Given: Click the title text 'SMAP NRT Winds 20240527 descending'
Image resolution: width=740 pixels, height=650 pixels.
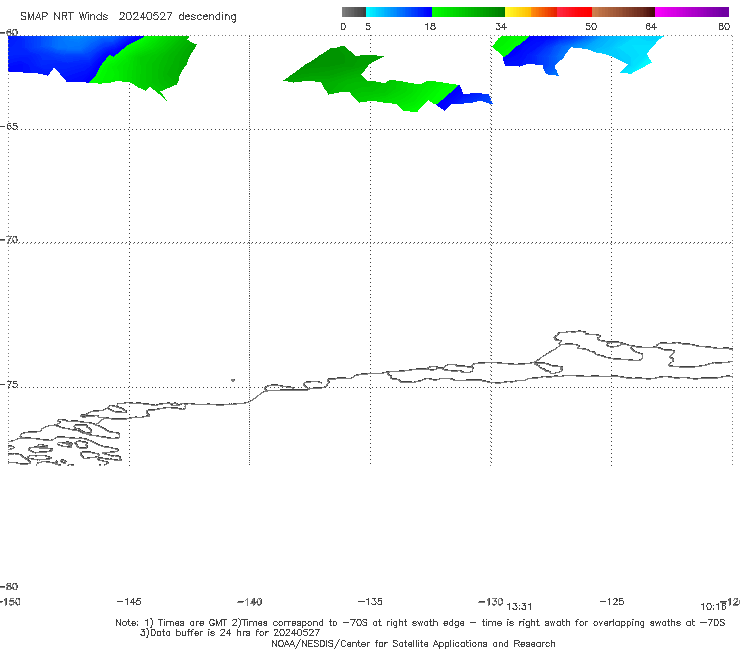Looking at the screenshot, I should coord(128,16).
